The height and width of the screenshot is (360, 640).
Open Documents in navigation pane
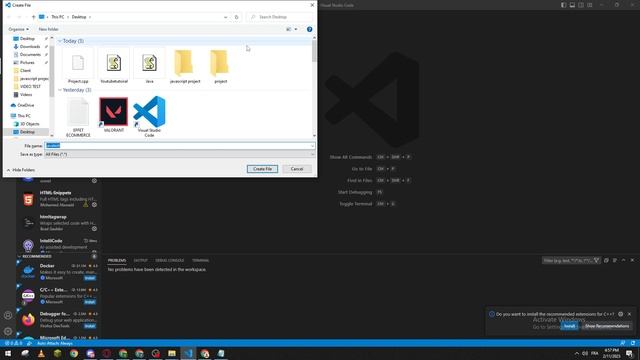pos(30,54)
